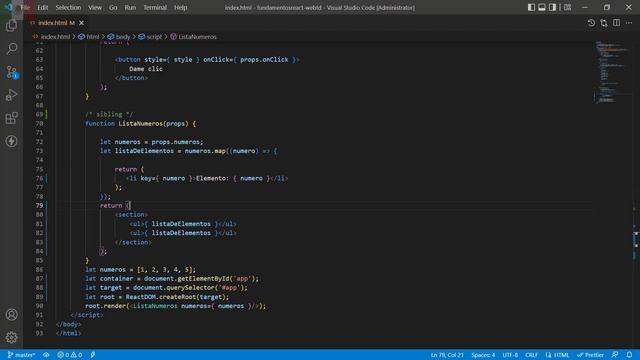
Task: Click the feedback icon in status bar
Action: [x=615, y=355]
